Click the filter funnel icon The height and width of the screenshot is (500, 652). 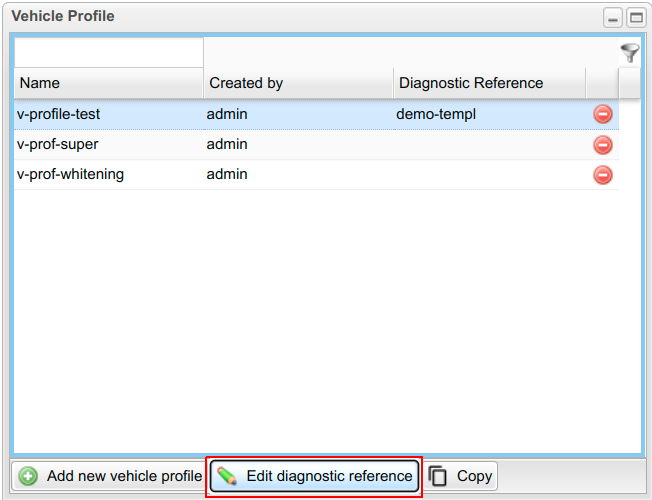tap(628, 53)
